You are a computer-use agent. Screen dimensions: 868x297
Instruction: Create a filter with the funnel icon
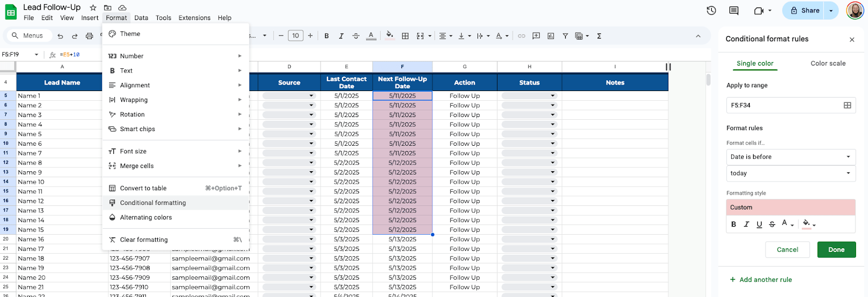click(565, 36)
